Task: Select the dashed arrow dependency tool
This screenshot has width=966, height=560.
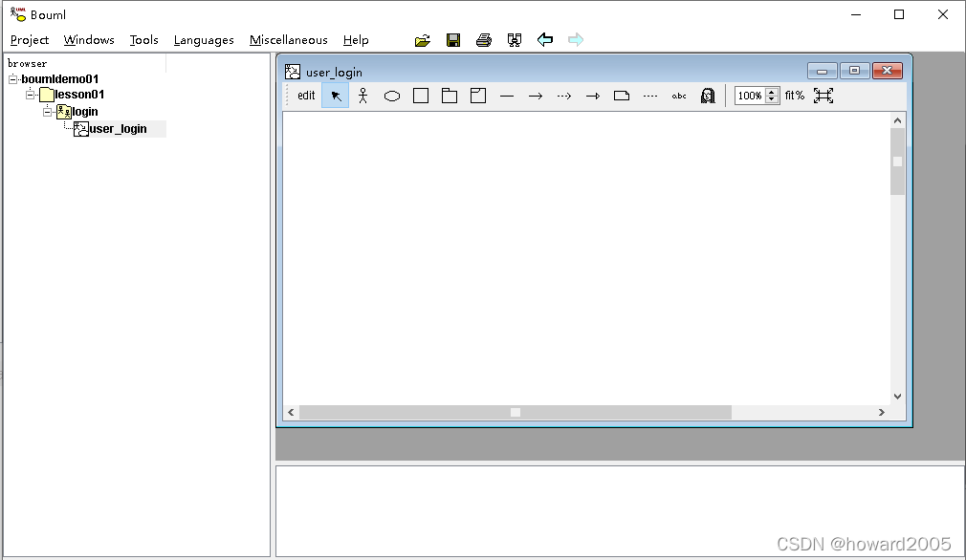Action: pos(564,96)
